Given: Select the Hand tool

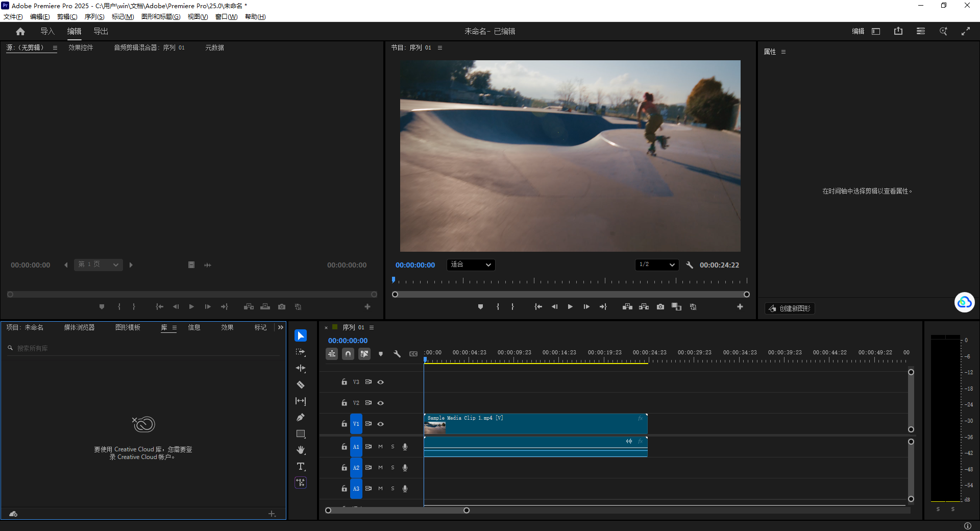Looking at the screenshot, I should [x=301, y=450].
